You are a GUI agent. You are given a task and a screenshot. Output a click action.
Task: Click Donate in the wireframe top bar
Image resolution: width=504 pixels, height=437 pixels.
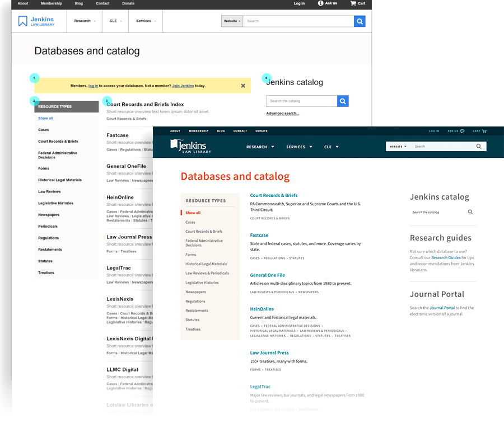(128, 3)
